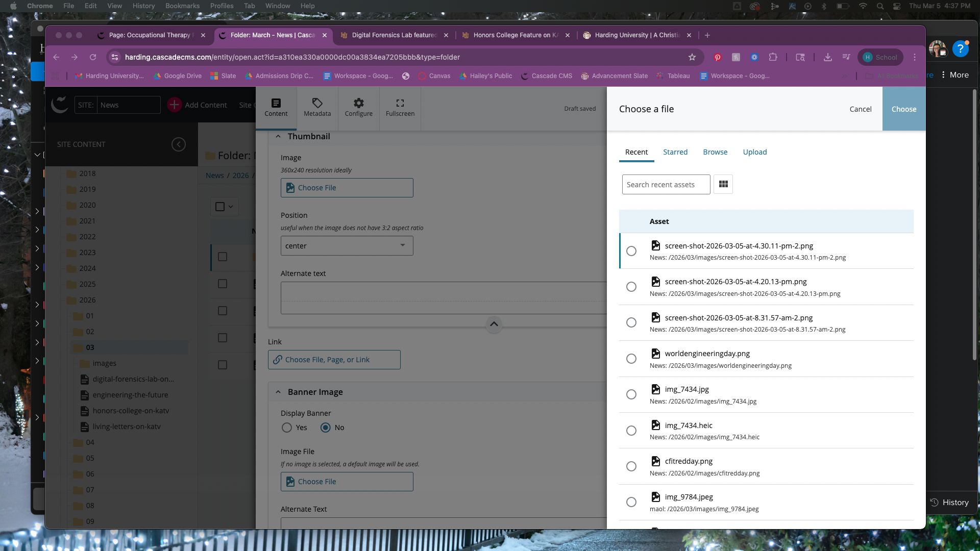Collapse the Banner Image section
The height and width of the screenshot is (551, 980).
(x=278, y=392)
